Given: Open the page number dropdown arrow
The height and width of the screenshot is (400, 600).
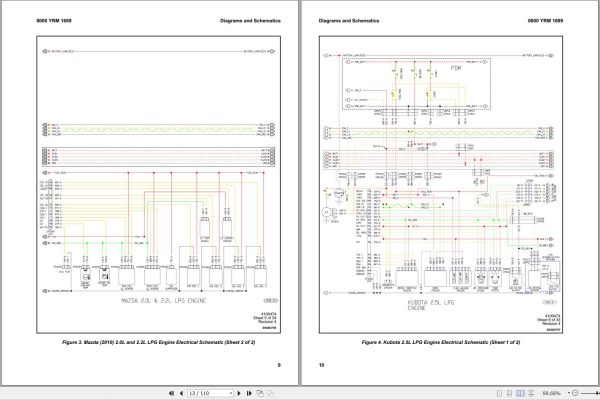Looking at the screenshot, I should point(231,393).
